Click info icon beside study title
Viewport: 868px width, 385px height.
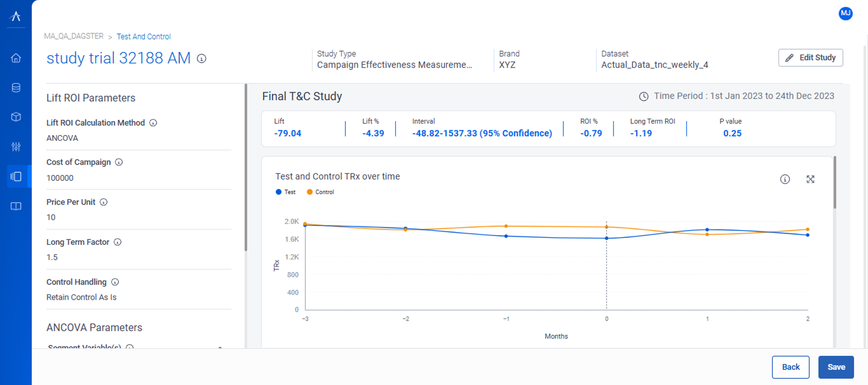tap(202, 59)
